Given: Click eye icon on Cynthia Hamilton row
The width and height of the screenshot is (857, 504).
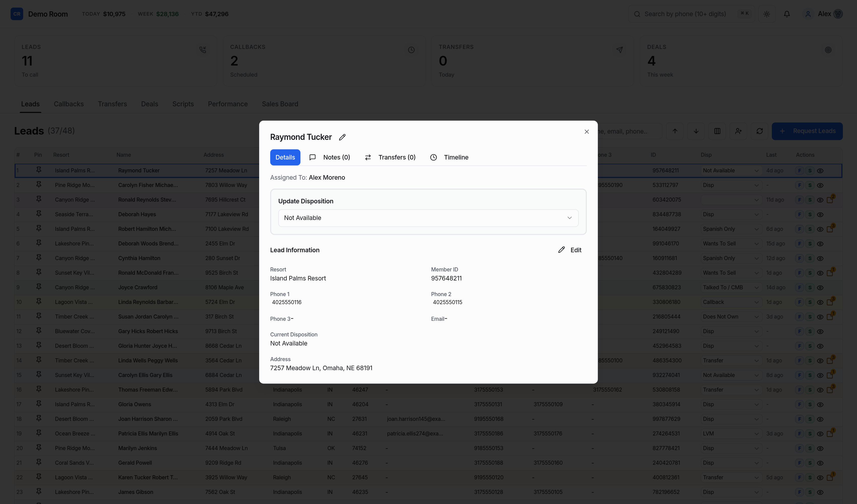Looking at the screenshot, I should click(x=820, y=259).
